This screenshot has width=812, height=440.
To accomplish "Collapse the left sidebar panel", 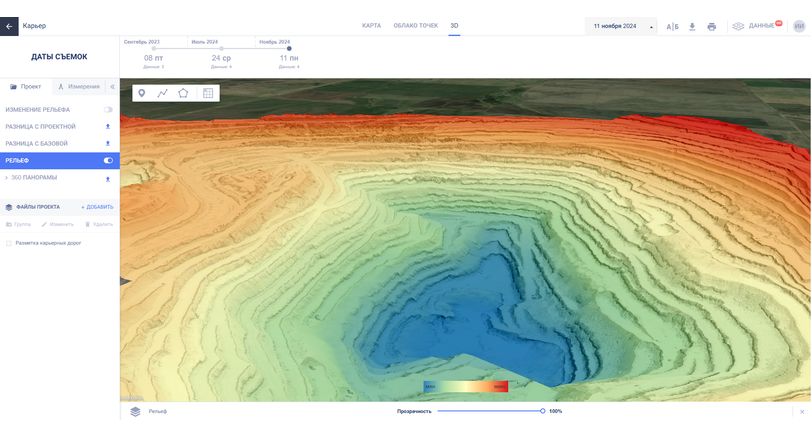I will (x=112, y=87).
